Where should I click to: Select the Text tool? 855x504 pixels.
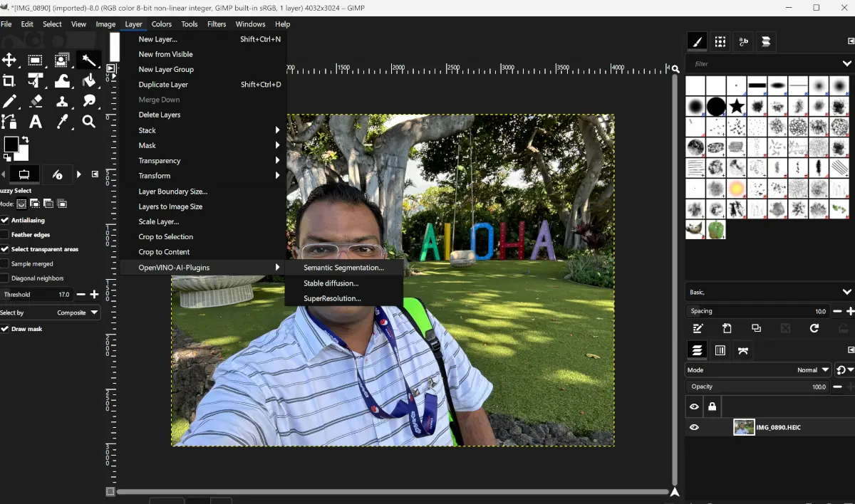[36, 122]
